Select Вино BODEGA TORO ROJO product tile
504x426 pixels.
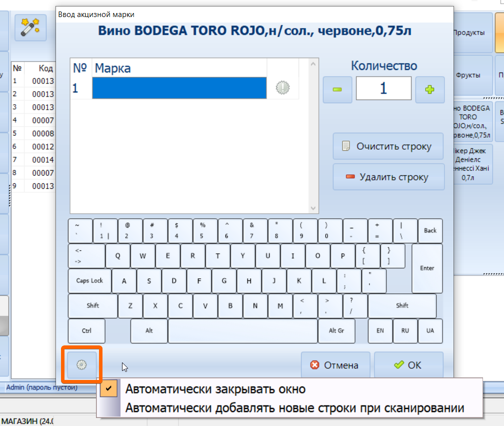point(473,121)
